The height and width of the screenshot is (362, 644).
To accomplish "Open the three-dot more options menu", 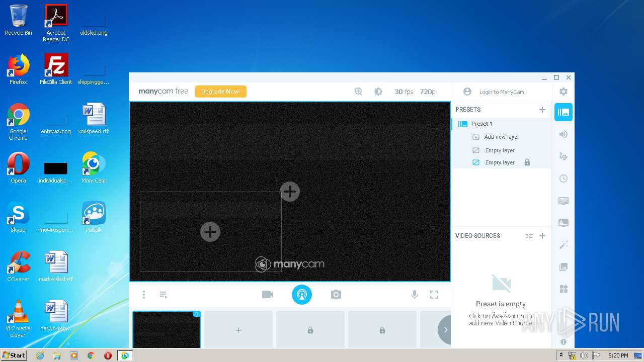I will (x=144, y=295).
